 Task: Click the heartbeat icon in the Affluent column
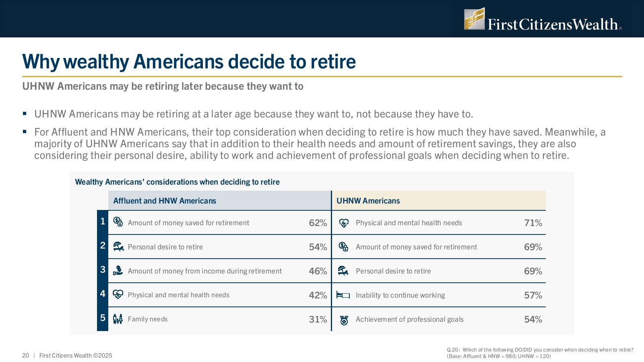(118, 294)
